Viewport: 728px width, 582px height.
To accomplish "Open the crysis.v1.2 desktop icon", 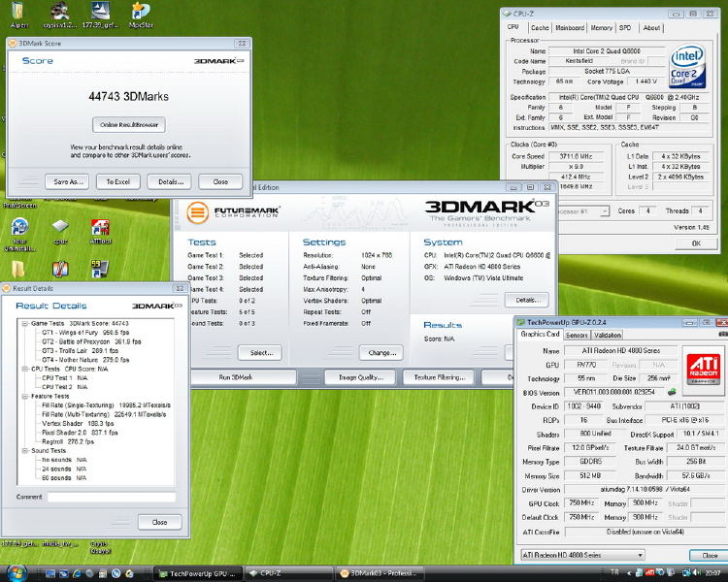I will point(60,15).
